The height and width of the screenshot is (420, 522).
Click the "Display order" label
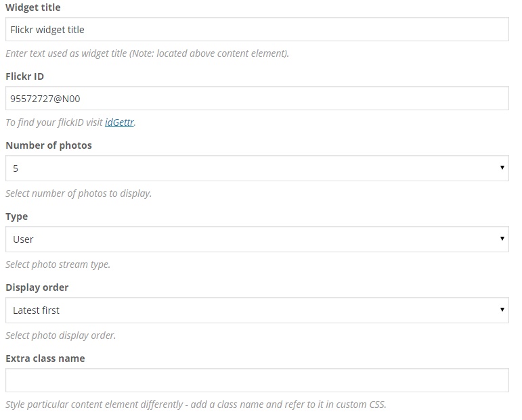(37, 287)
